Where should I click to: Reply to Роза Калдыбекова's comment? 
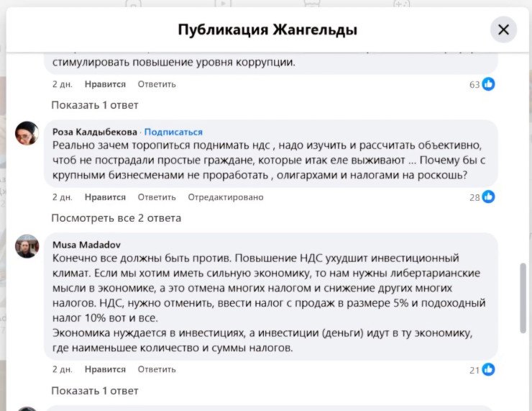[157, 197]
